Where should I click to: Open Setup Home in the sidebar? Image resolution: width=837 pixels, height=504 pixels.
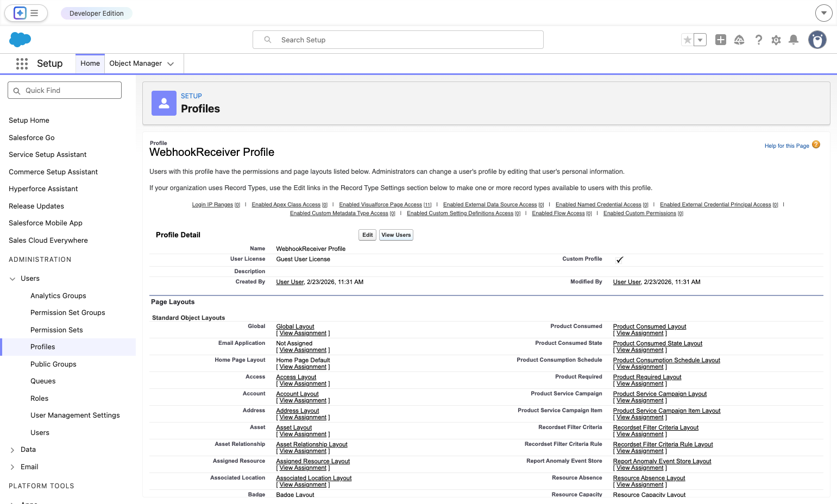click(x=29, y=121)
